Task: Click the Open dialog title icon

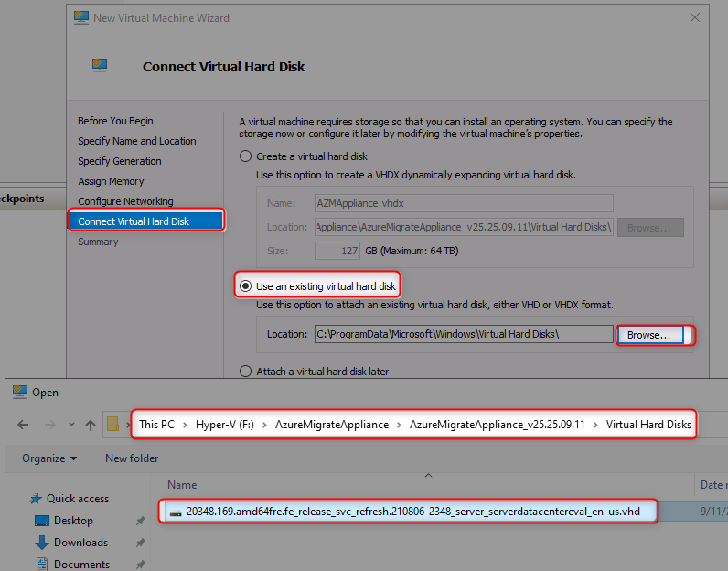Action: [19, 393]
